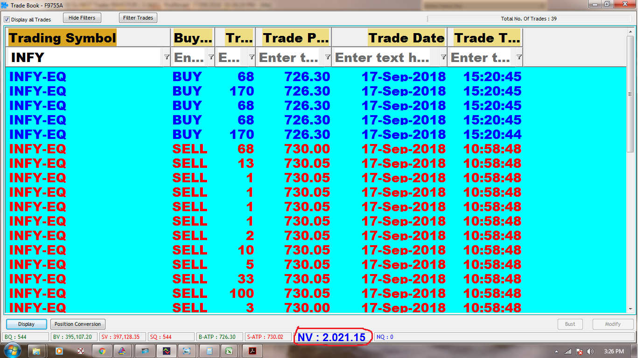Click the Display button
The height and width of the screenshot is (358, 644).
pyautogui.click(x=27, y=324)
